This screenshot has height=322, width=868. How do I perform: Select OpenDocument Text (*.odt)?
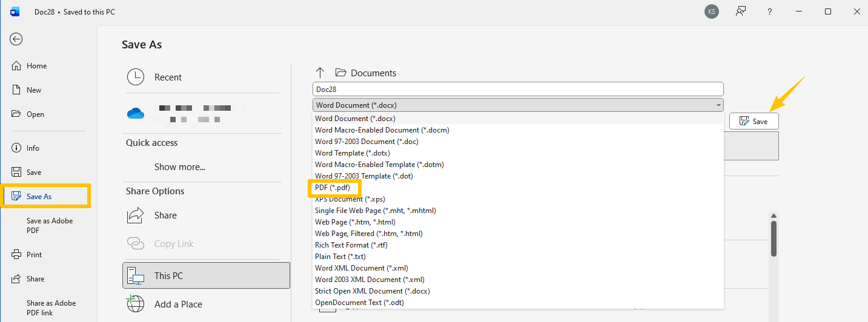(x=518, y=303)
